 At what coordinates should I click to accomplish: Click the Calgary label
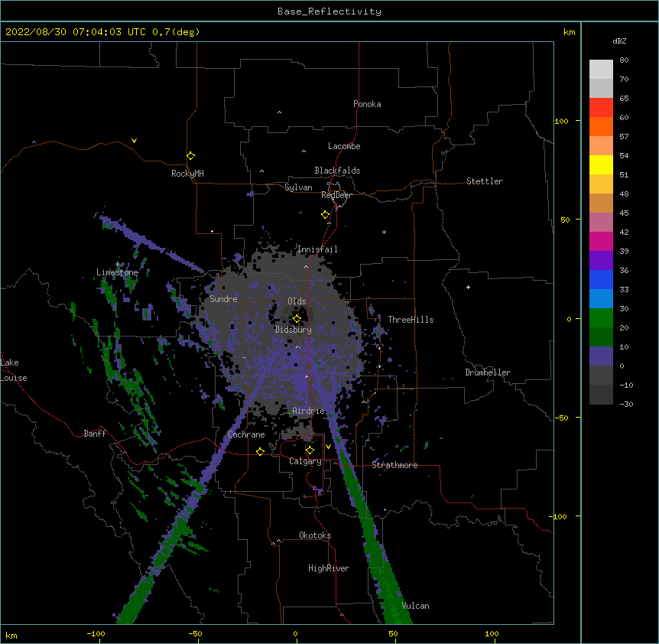pyautogui.click(x=305, y=461)
